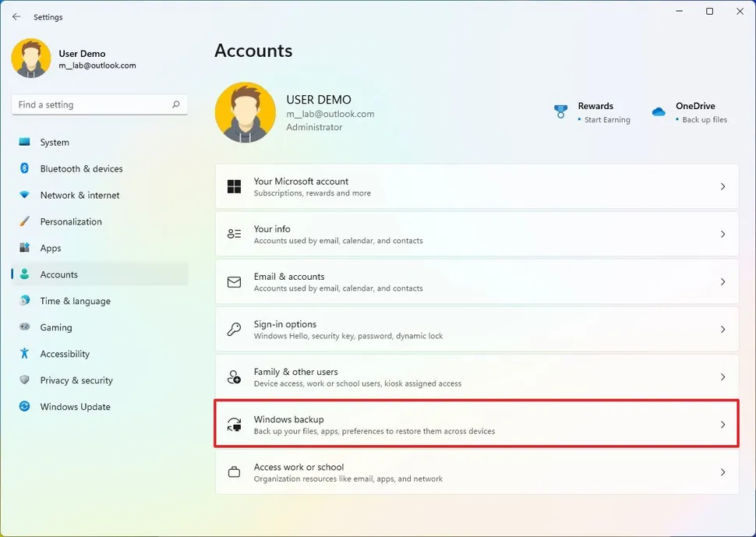Expand the Family & other users arrow
The image size is (756, 537).
tap(722, 377)
